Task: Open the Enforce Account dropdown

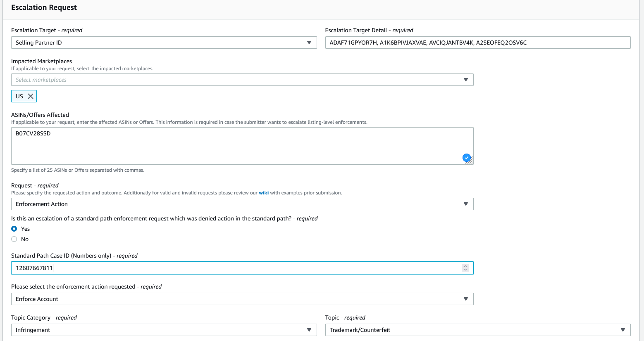Action: coord(242,299)
